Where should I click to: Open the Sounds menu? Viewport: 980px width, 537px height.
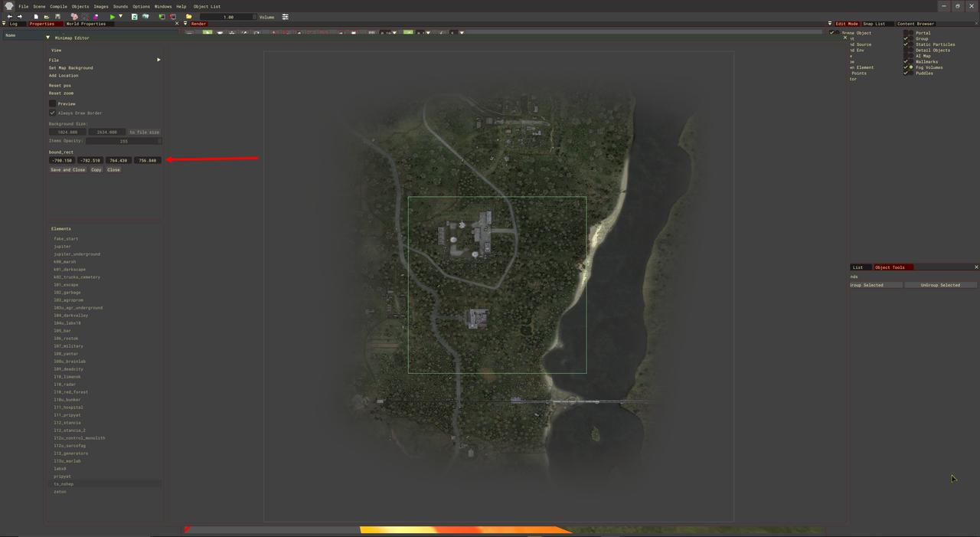tap(120, 6)
